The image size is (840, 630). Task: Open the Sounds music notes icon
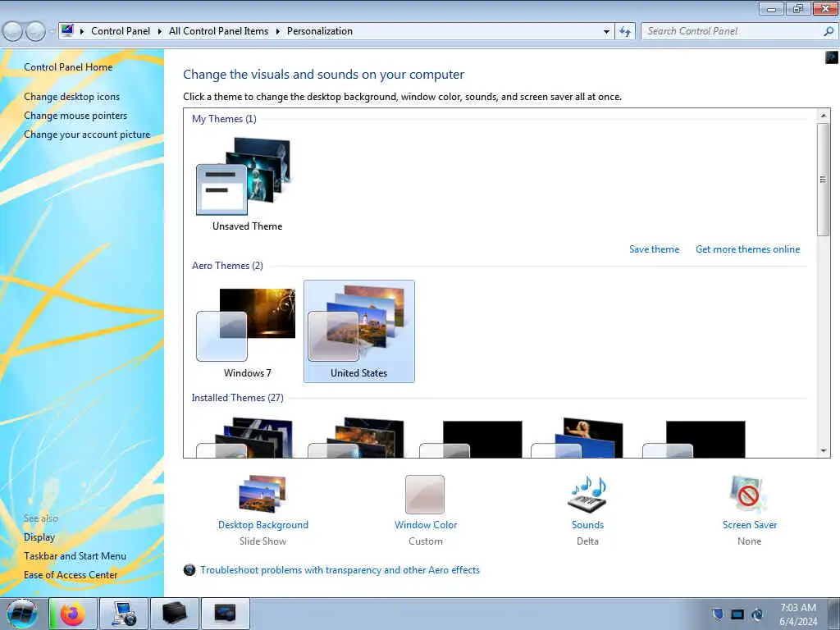(x=587, y=494)
